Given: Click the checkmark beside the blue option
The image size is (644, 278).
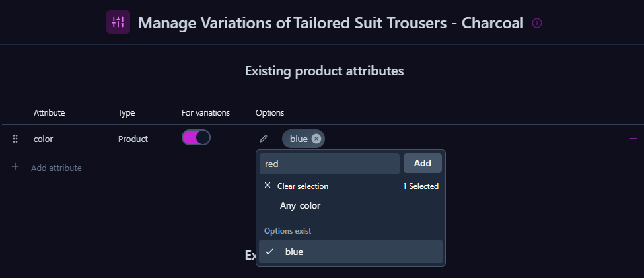Looking at the screenshot, I should pyautogui.click(x=269, y=252).
